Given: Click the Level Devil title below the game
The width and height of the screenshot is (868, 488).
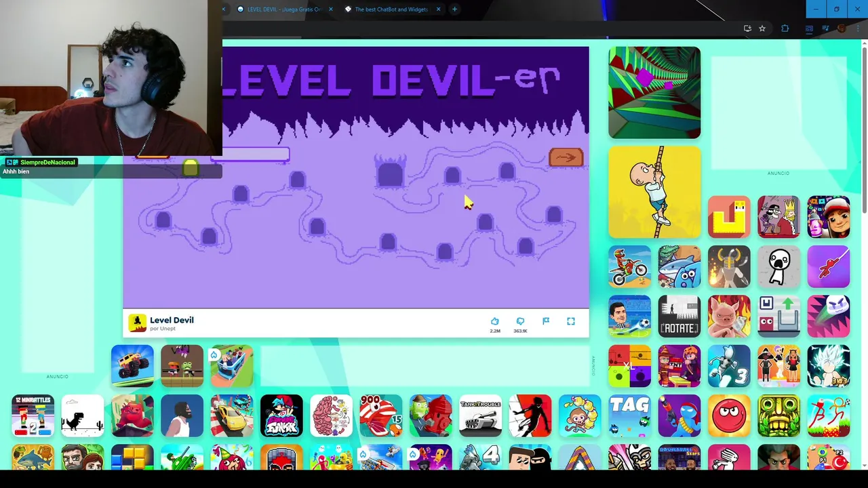Looking at the screenshot, I should [172, 320].
